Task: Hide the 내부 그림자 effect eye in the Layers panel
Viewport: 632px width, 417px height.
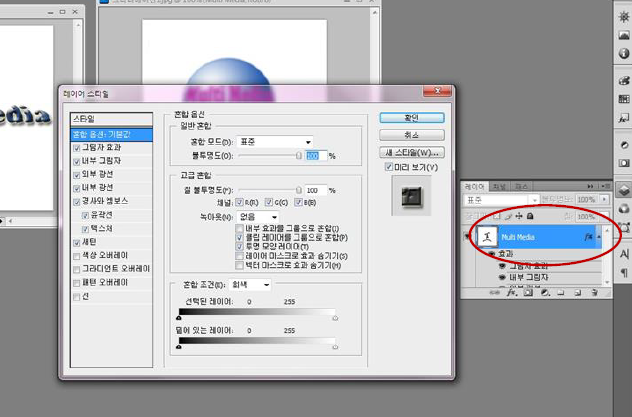Action: point(502,277)
